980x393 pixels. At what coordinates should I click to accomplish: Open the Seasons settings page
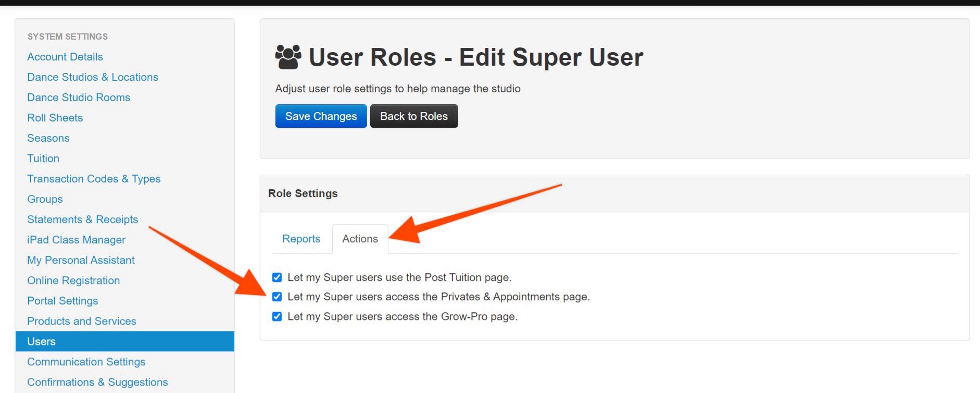pyautogui.click(x=48, y=138)
